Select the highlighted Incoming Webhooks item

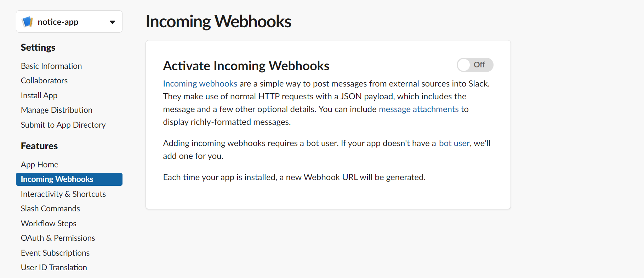click(69, 179)
